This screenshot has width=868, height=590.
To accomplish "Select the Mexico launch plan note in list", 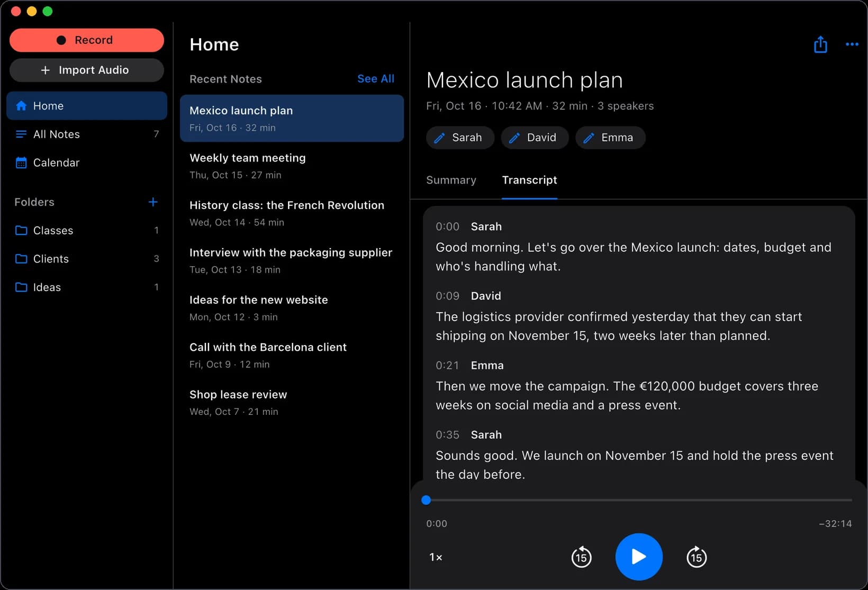I will (x=292, y=119).
